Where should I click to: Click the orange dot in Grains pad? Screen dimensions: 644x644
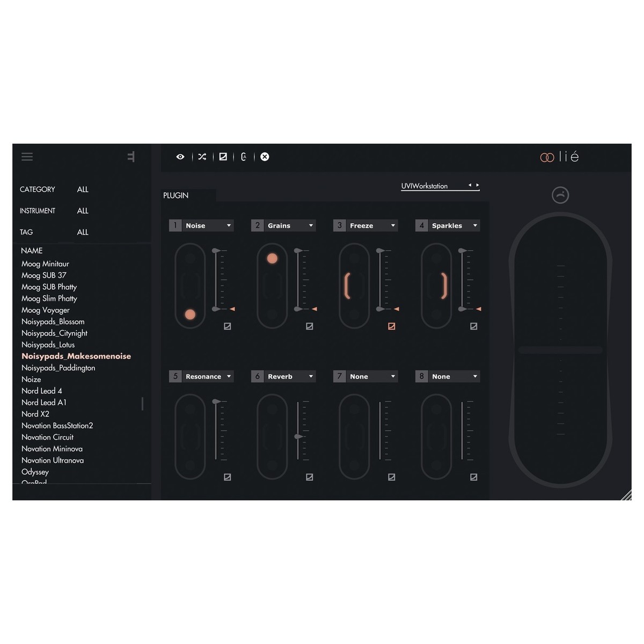pos(272,258)
